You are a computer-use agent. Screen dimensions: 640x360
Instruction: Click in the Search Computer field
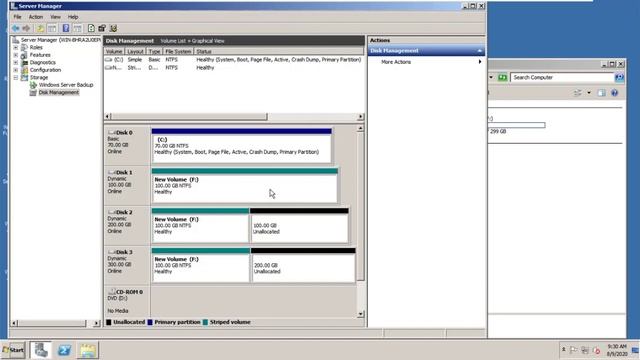point(562,78)
